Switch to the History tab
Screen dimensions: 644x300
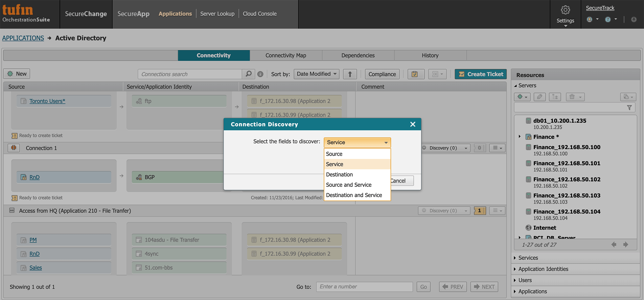pos(430,55)
